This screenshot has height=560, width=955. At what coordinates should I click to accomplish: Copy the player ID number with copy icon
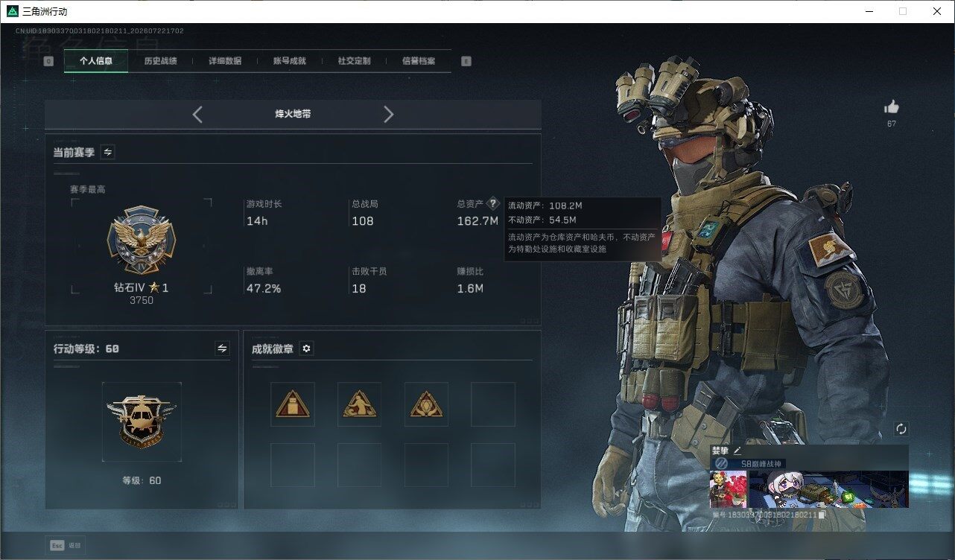pos(822,515)
